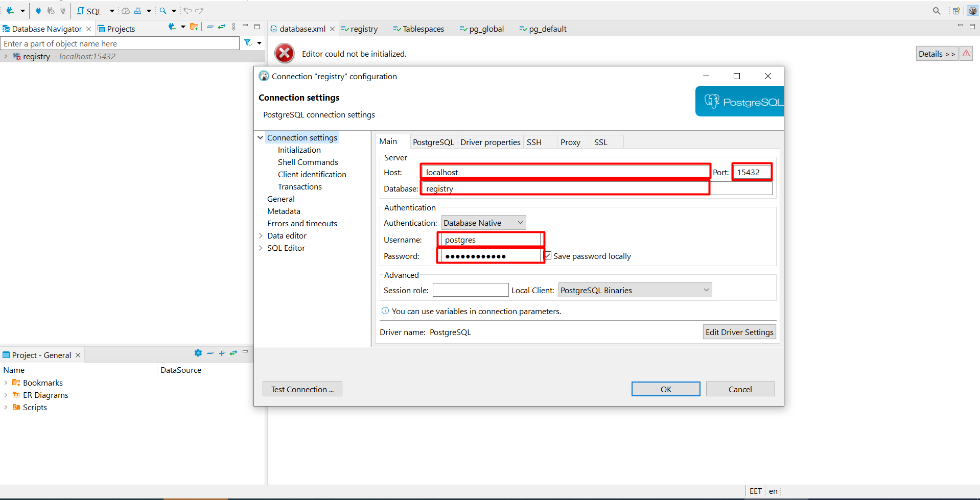980x500 pixels.
Task: Click the forward navigation arrow in toolbar
Action: click(199, 11)
